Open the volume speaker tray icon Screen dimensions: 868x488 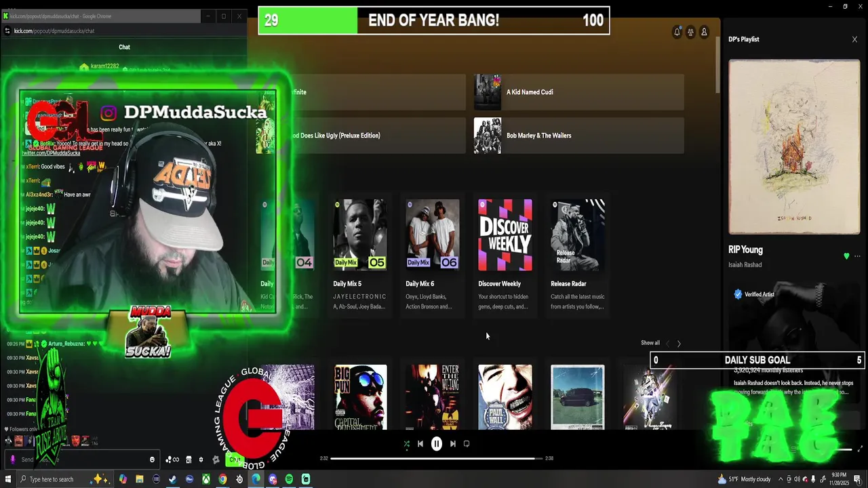(797, 479)
